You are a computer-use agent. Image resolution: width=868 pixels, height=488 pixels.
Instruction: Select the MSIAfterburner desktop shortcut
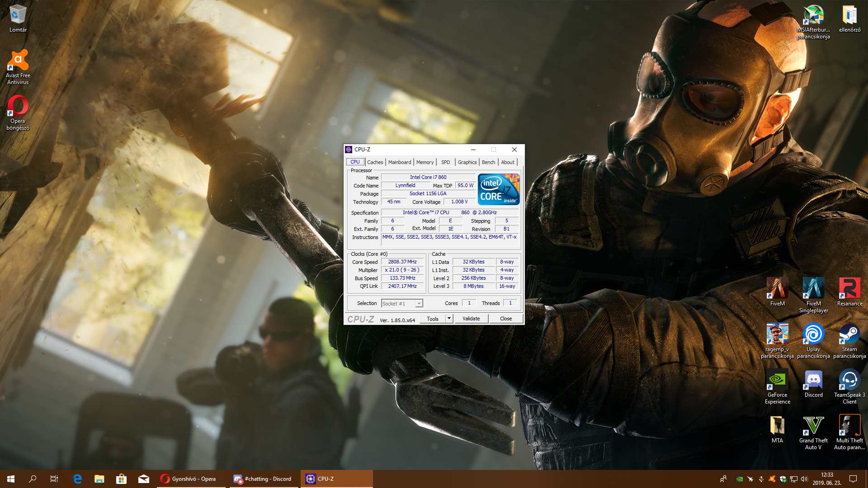click(x=813, y=22)
